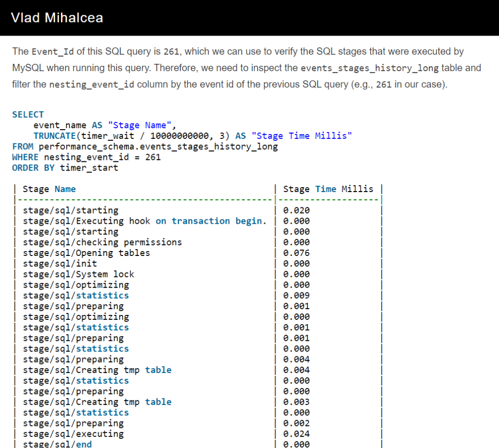The image size is (499, 448).
Task: Click the 0.024 stage time value
Action: [x=296, y=434]
